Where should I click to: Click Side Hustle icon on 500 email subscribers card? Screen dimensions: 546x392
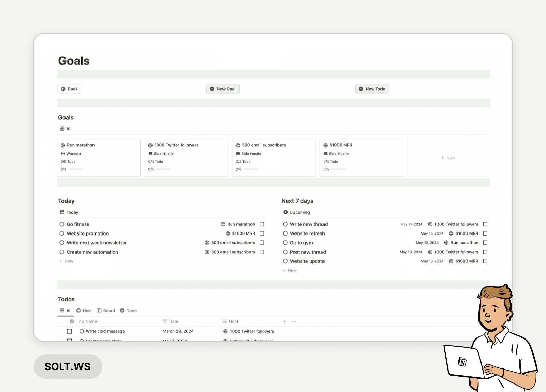pos(238,154)
